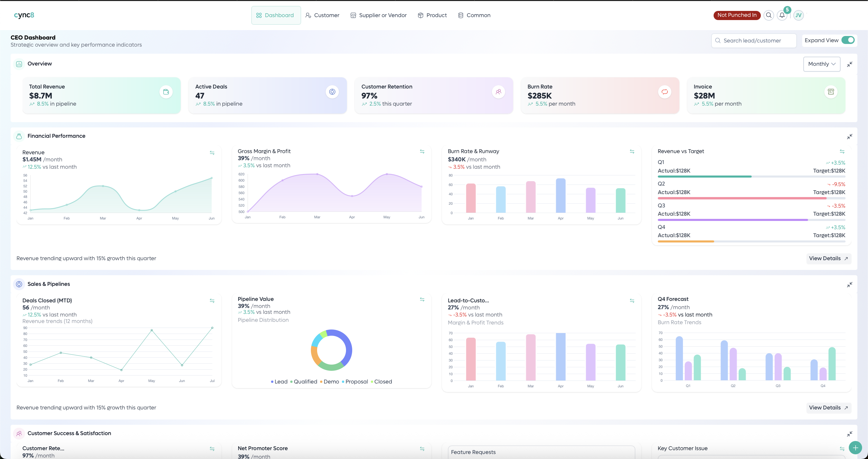The width and height of the screenshot is (868, 459).
Task: Collapse the Financial Performance section
Action: (850, 136)
